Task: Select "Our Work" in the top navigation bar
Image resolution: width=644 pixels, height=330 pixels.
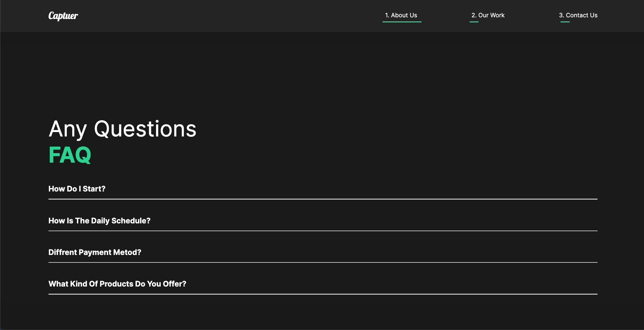Action: point(488,15)
